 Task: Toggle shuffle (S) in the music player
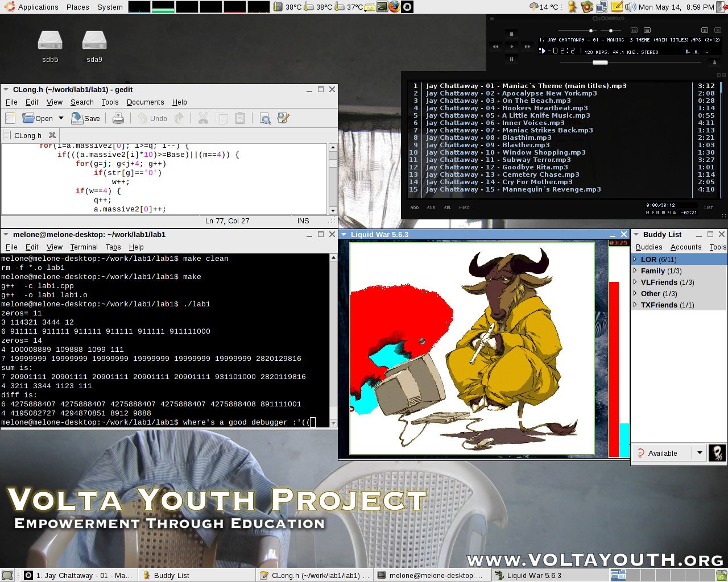(704, 30)
